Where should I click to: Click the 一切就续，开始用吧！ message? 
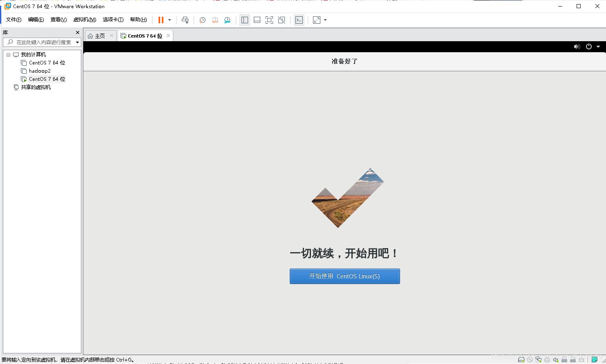[344, 253]
